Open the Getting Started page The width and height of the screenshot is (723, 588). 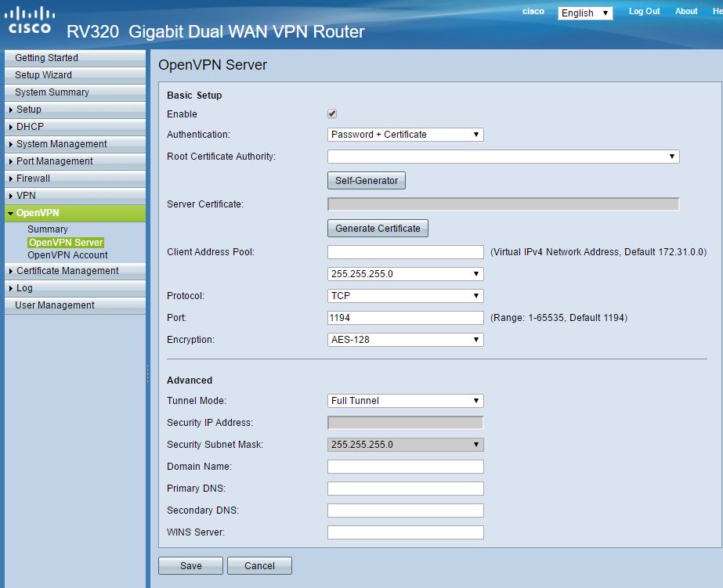[75, 58]
